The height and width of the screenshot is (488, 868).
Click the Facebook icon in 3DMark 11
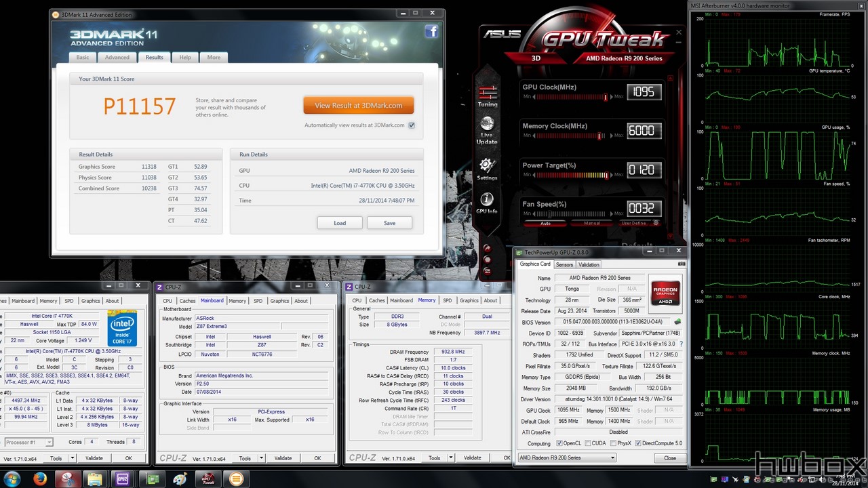coord(431,32)
